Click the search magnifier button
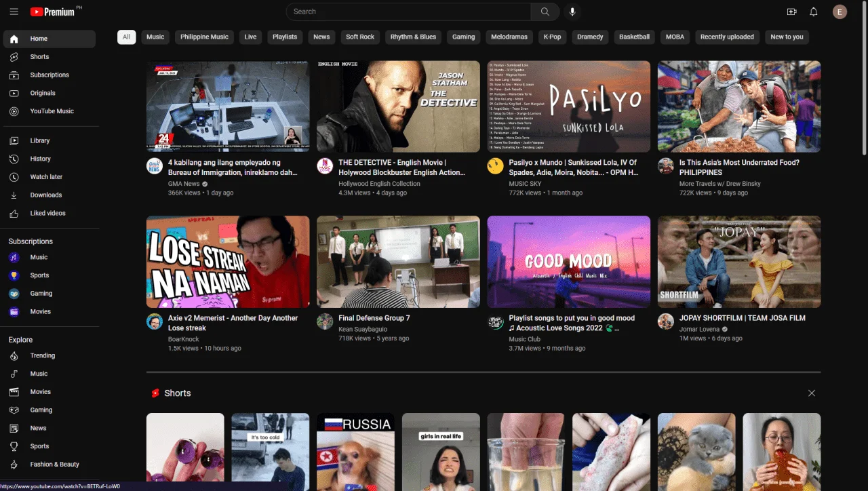The image size is (868, 491). click(x=545, y=12)
